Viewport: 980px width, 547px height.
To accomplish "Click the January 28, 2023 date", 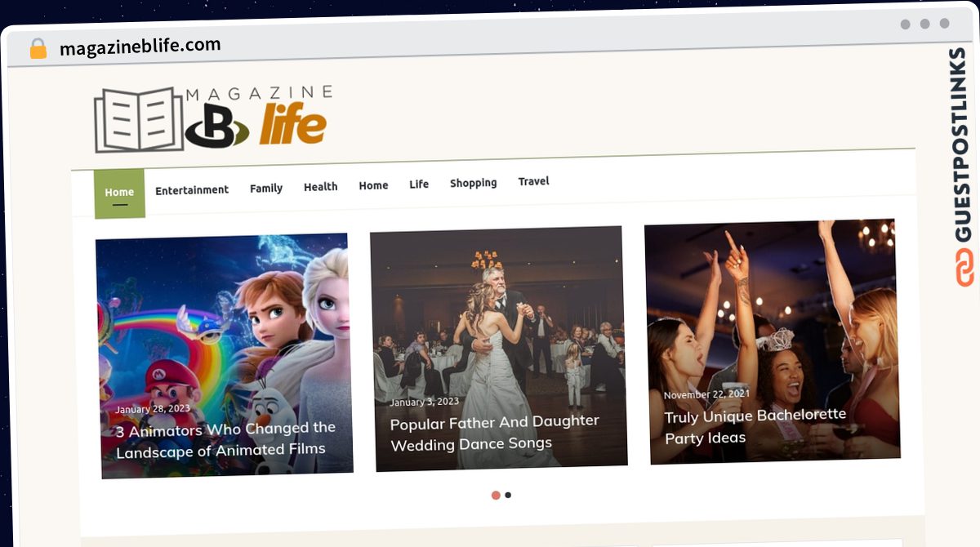I will pyautogui.click(x=153, y=409).
